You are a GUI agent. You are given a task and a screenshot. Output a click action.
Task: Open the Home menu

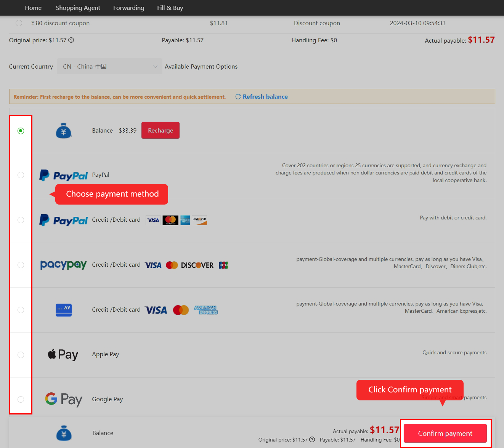click(33, 8)
